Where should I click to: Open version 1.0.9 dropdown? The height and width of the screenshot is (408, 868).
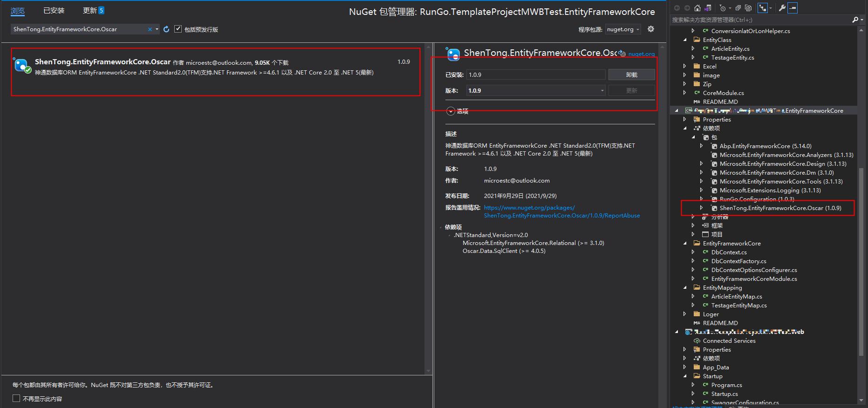click(536, 90)
